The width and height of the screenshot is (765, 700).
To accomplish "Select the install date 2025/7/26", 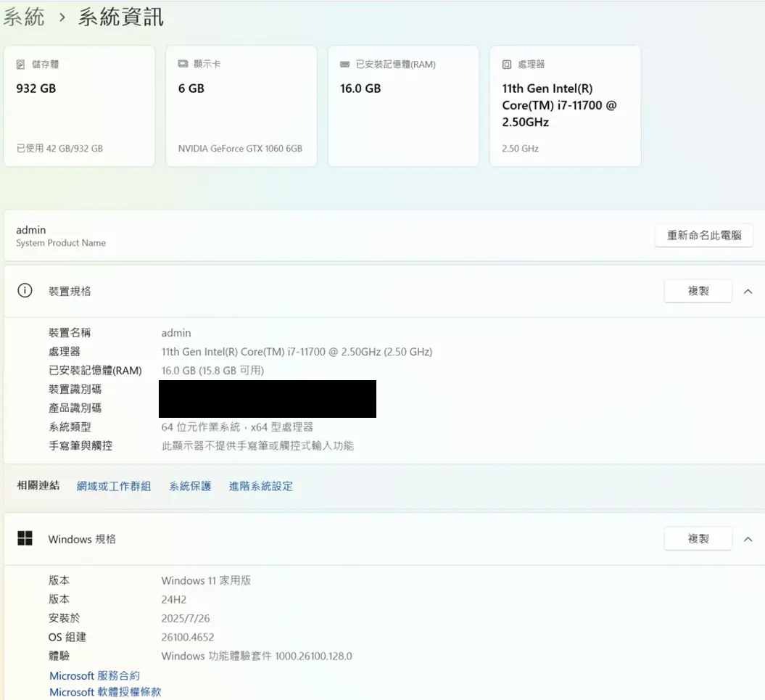I will tap(186, 619).
